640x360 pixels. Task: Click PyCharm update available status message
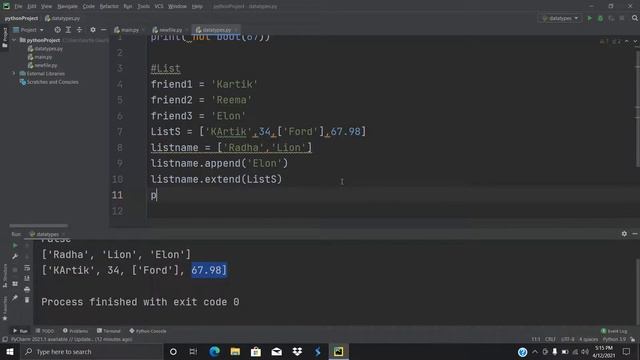pyautogui.click(x=71, y=340)
